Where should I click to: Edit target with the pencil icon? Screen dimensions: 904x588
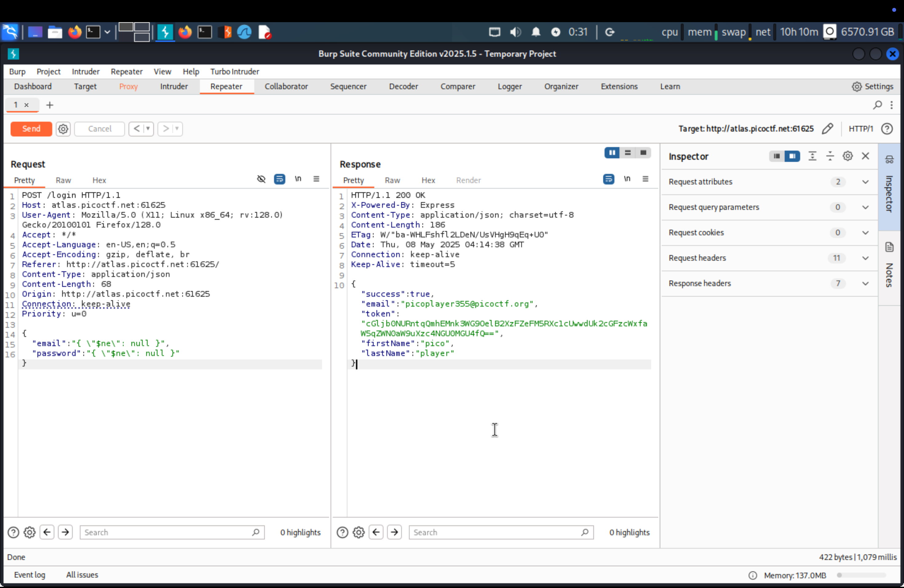[x=828, y=129]
